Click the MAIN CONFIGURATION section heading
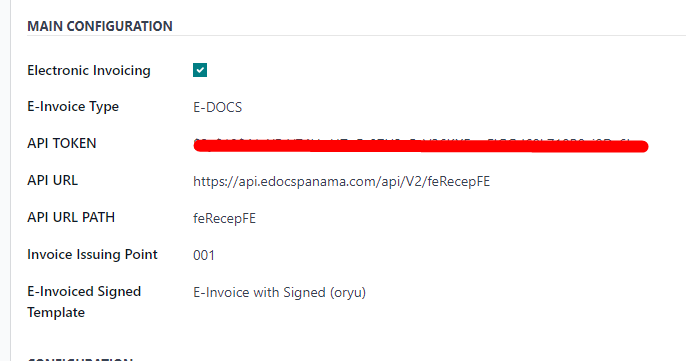This screenshot has width=686, height=361. pos(100,26)
